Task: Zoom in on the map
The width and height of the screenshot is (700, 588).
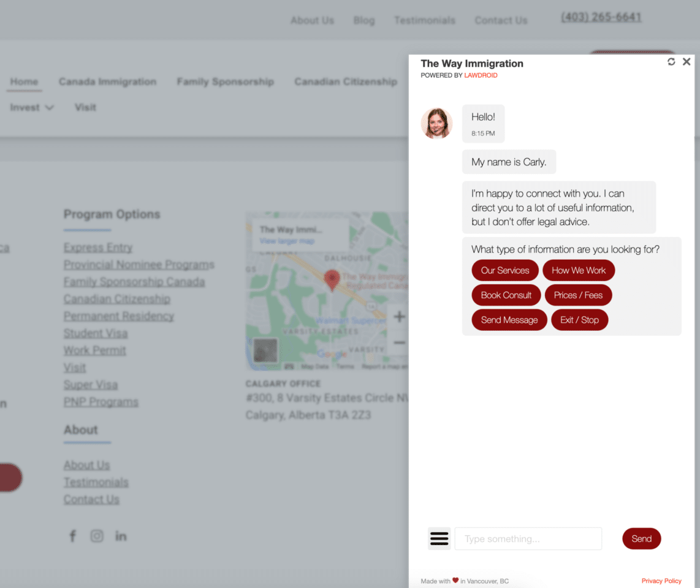Action: click(x=399, y=317)
